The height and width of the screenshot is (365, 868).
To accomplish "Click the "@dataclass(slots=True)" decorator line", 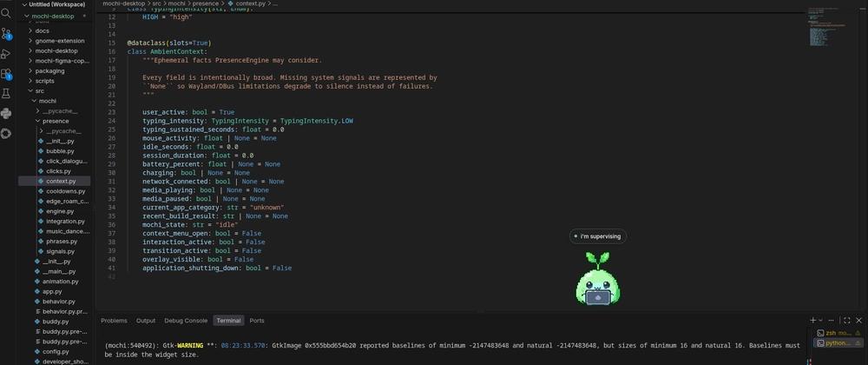I will point(169,43).
